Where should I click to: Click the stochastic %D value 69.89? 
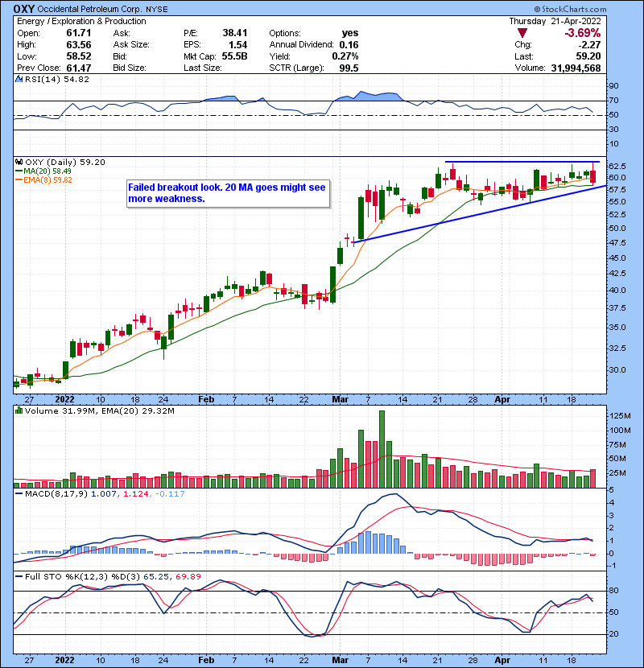188,576
